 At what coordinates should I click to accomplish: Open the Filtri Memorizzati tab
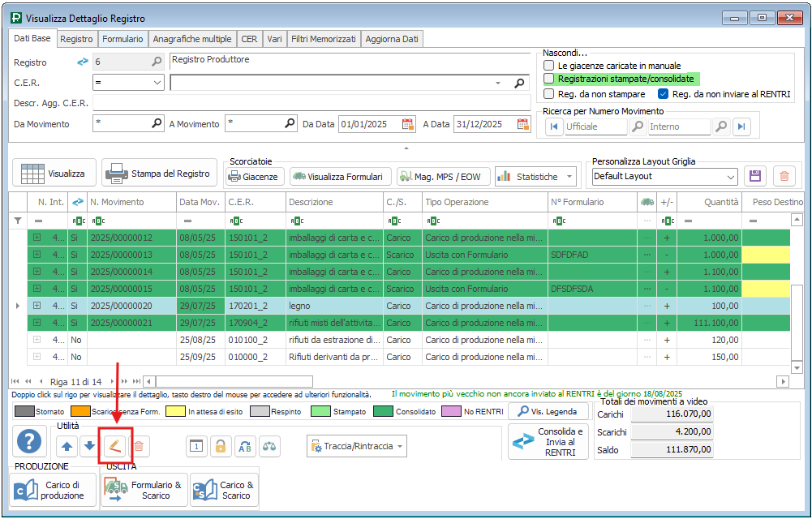tap(323, 39)
